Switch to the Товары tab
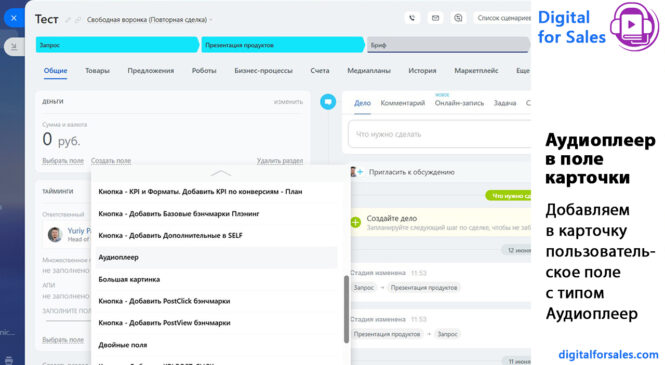The image size is (665, 365). pyautogui.click(x=97, y=71)
